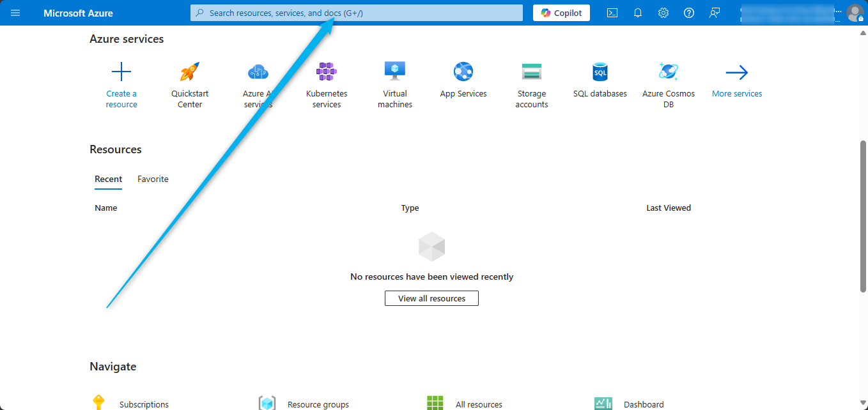Open the Help question mark menu
This screenshot has width=868, height=410.
tap(689, 13)
